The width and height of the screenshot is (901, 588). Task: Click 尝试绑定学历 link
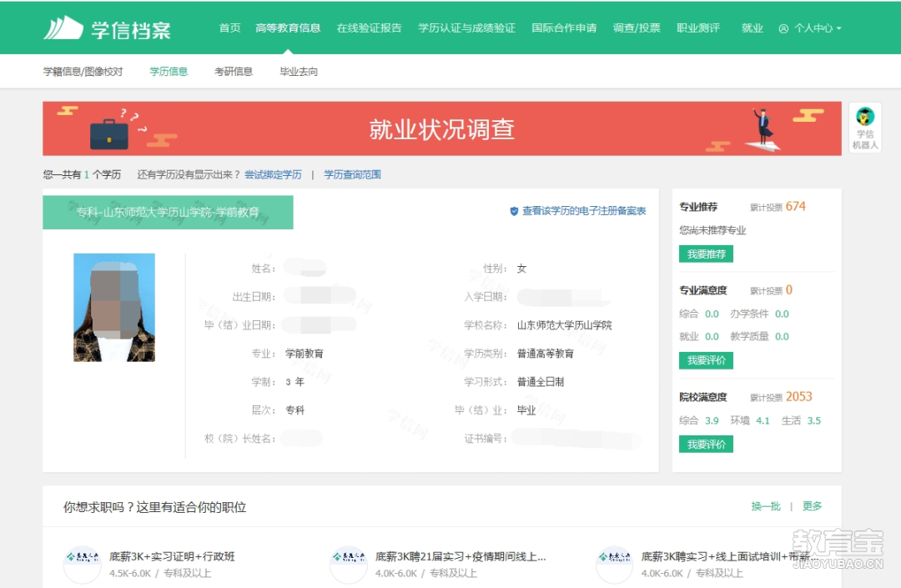pyautogui.click(x=273, y=174)
